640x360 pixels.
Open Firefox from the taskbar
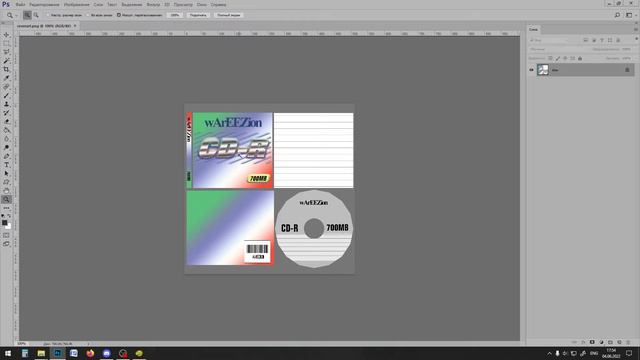[90, 353]
